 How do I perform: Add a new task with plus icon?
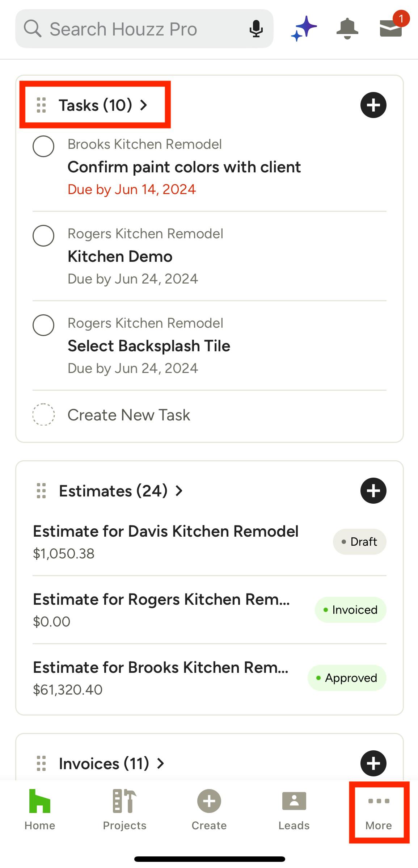click(x=373, y=105)
